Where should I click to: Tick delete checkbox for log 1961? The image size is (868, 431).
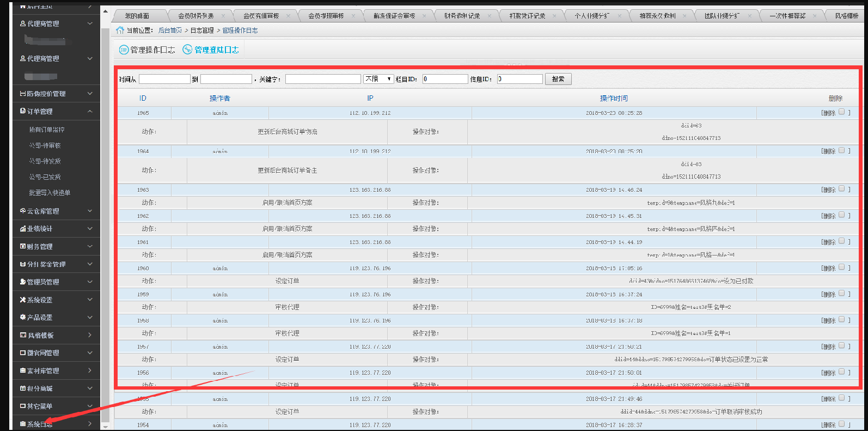pos(841,241)
